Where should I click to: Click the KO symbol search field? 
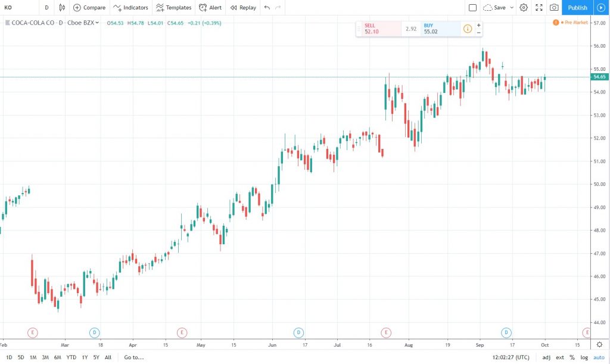pyautogui.click(x=18, y=8)
